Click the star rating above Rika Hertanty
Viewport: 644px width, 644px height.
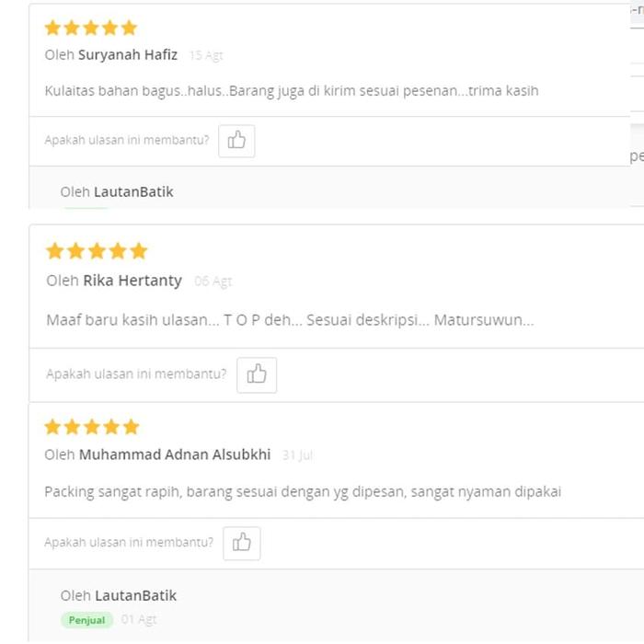(97, 251)
